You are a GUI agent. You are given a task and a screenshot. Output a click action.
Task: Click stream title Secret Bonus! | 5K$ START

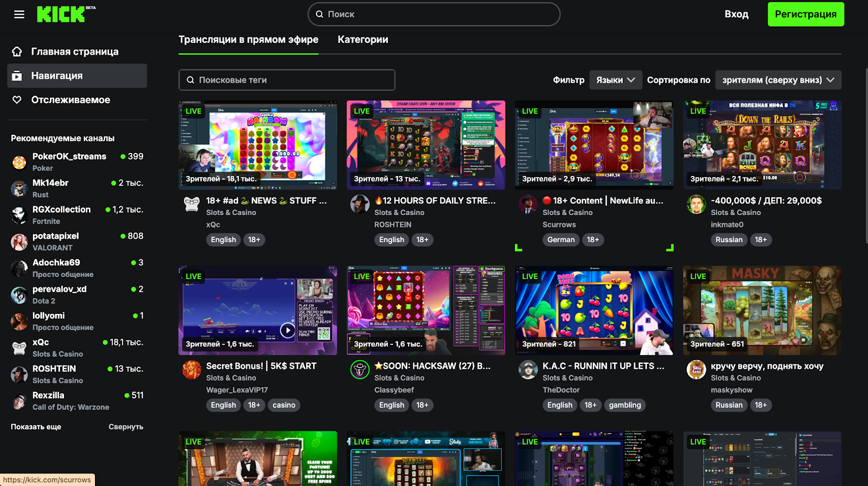coord(261,366)
